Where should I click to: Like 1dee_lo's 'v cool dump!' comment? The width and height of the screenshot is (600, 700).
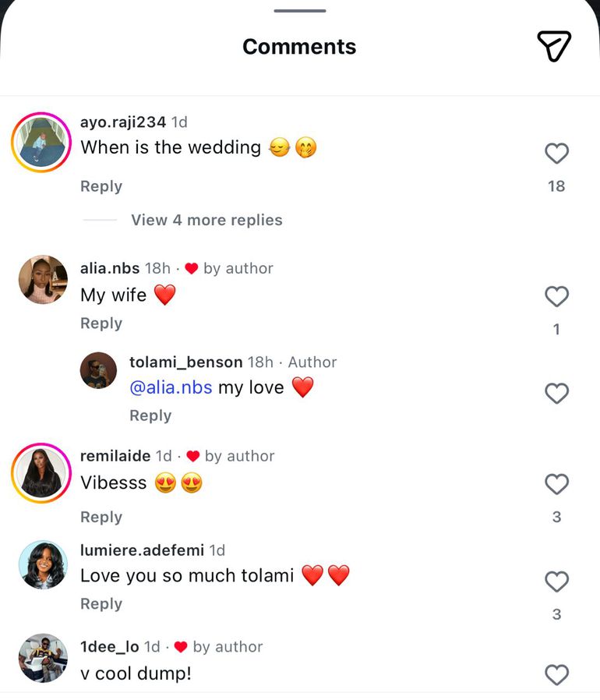tap(556, 674)
